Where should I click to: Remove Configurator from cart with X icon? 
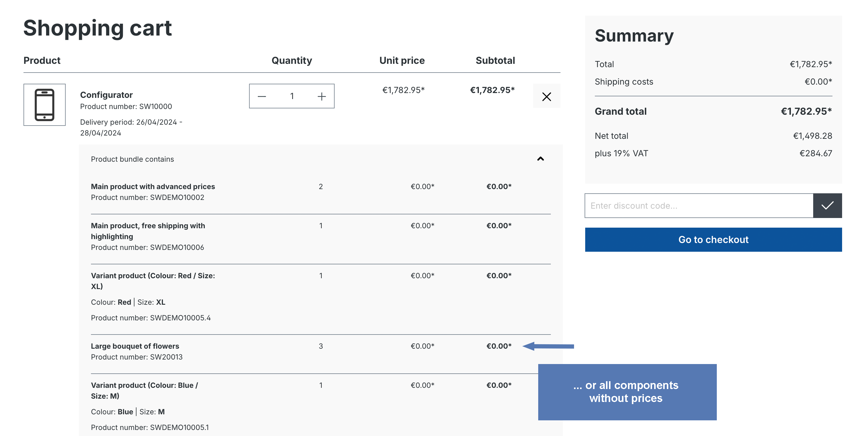(x=547, y=96)
